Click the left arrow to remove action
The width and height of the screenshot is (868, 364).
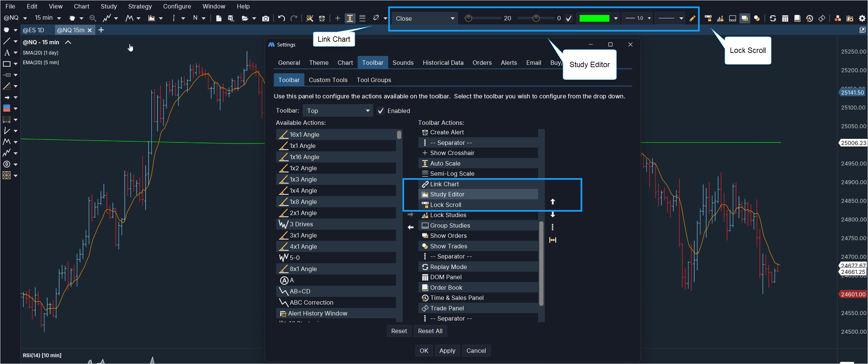[411, 227]
